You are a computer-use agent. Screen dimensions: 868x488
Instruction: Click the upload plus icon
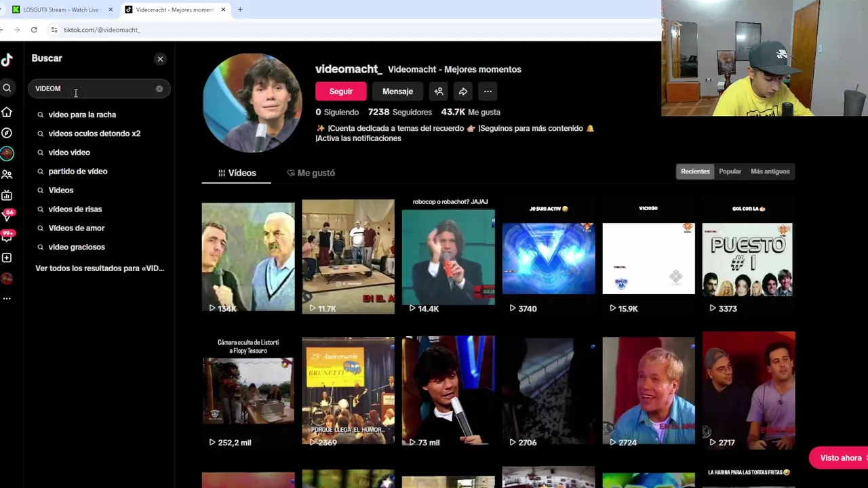click(x=7, y=258)
